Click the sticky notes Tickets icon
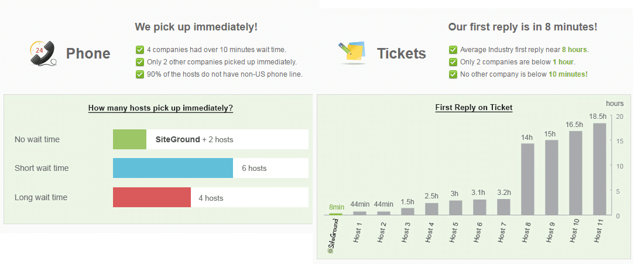644x264 pixels. point(353,53)
